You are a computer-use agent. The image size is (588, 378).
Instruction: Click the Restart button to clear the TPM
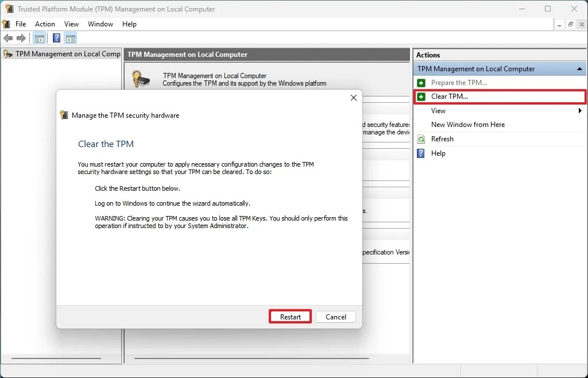[290, 317]
